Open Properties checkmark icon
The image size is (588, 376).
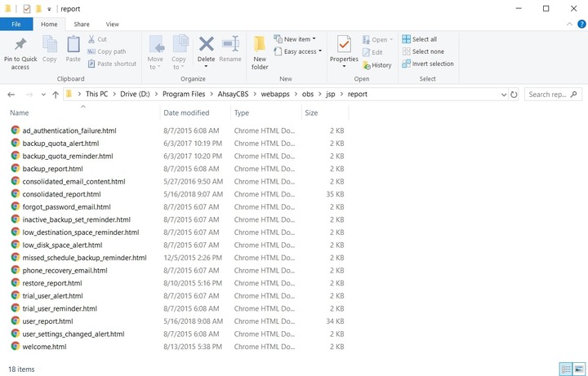344,44
